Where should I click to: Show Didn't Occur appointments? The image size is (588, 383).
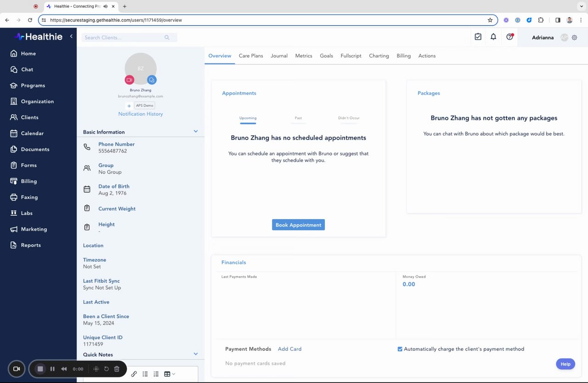point(349,118)
